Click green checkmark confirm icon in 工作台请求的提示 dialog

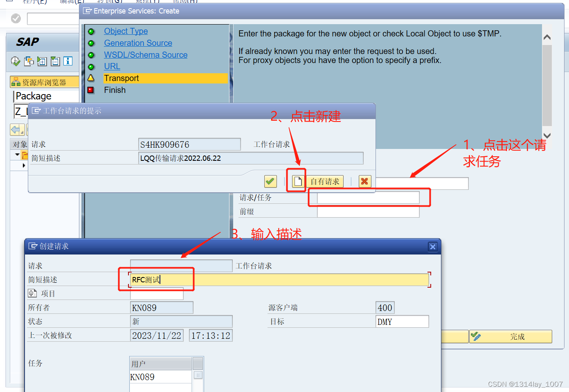[x=270, y=181]
